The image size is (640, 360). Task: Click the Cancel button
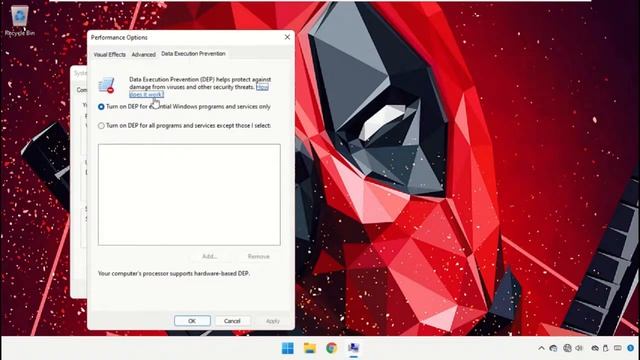(x=232, y=321)
